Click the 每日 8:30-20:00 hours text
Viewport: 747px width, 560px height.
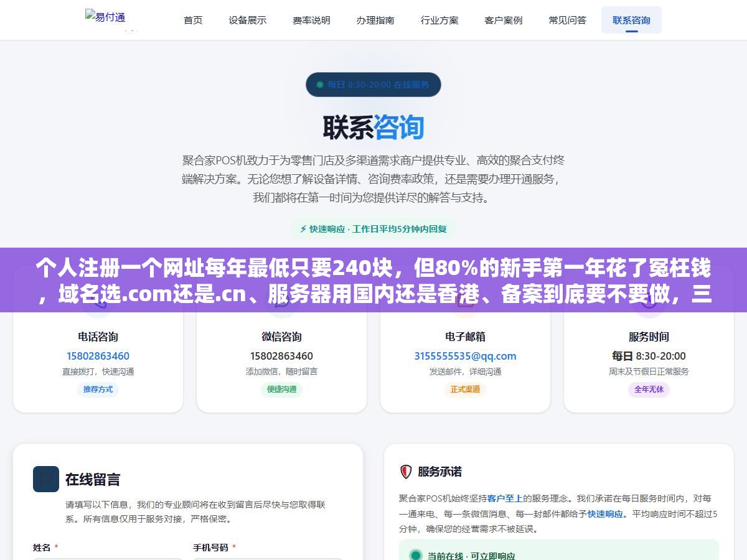(649, 356)
